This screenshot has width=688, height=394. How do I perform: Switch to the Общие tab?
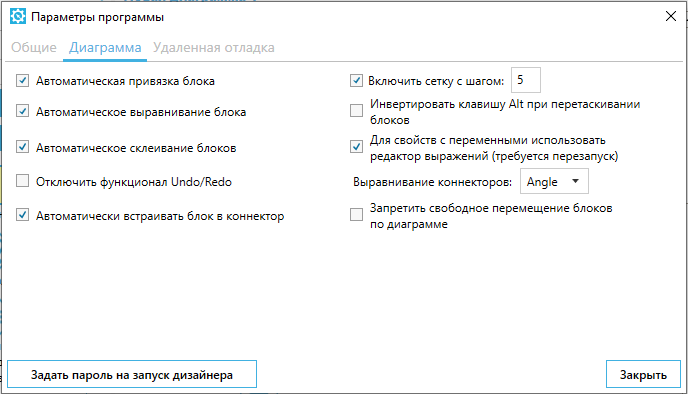coord(34,47)
